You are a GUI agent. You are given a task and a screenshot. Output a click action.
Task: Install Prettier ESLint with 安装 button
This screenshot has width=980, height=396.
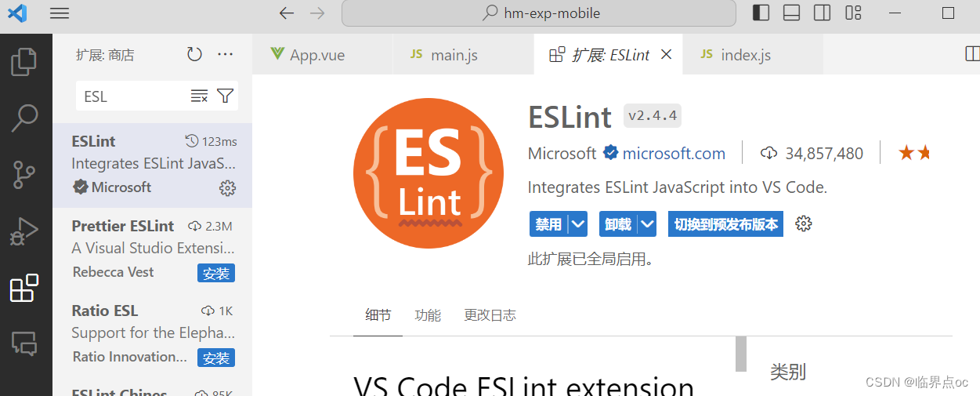click(x=216, y=273)
